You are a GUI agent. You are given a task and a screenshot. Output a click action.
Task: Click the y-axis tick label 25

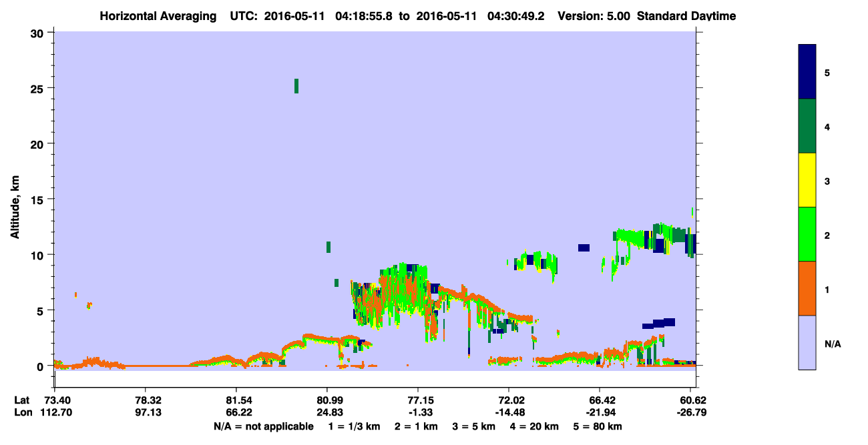(x=37, y=88)
